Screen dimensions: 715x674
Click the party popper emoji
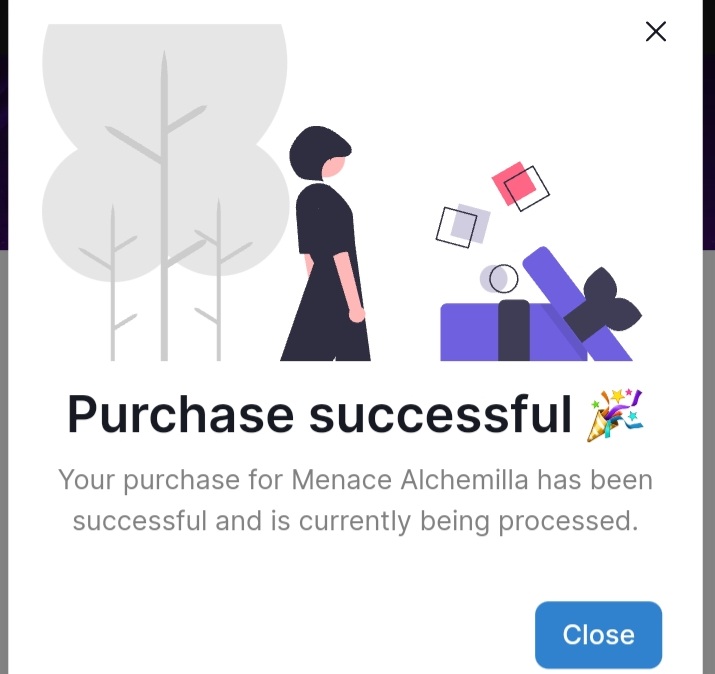pyautogui.click(x=616, y=415)
